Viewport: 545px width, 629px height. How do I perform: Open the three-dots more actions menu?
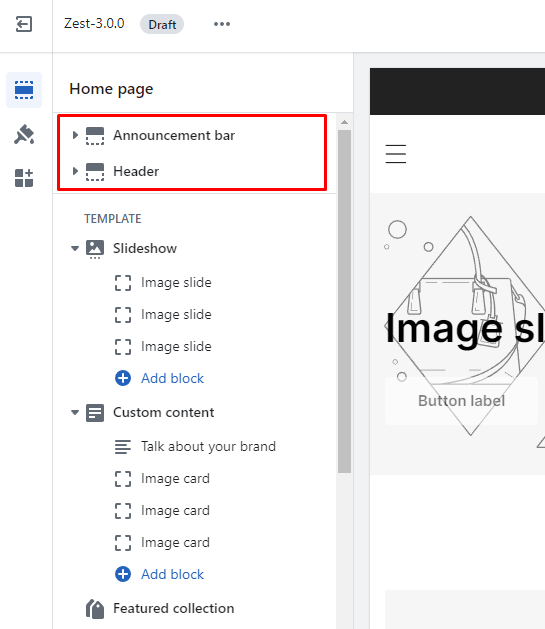[222, 24]
